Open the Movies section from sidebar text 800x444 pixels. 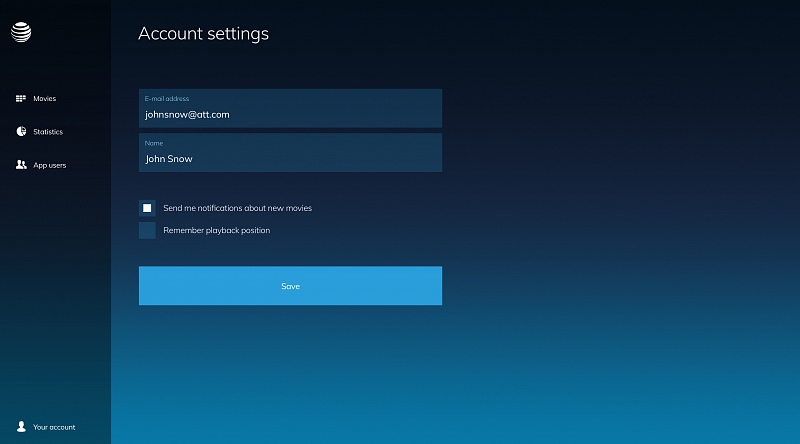45,99
